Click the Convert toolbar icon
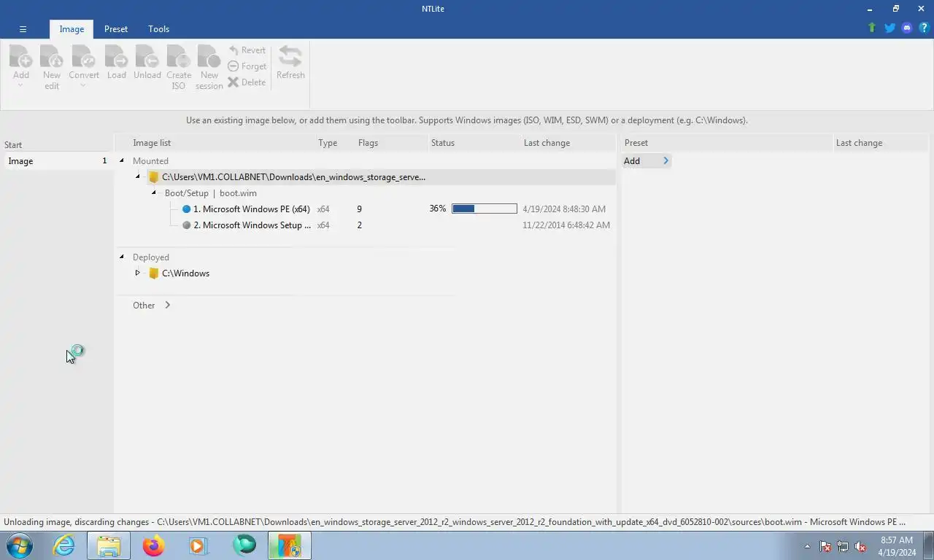 pyautogui.click(x=84, y=57)
